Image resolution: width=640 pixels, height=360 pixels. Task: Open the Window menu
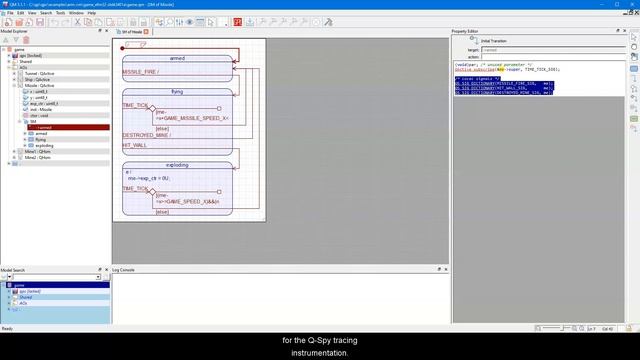coord(76,13)
